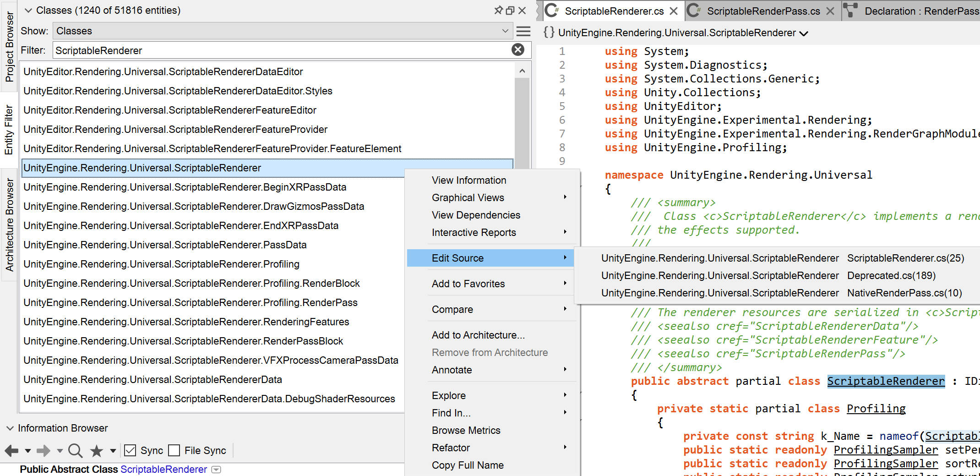Click the Profiling class name in code

click(876, 409)
